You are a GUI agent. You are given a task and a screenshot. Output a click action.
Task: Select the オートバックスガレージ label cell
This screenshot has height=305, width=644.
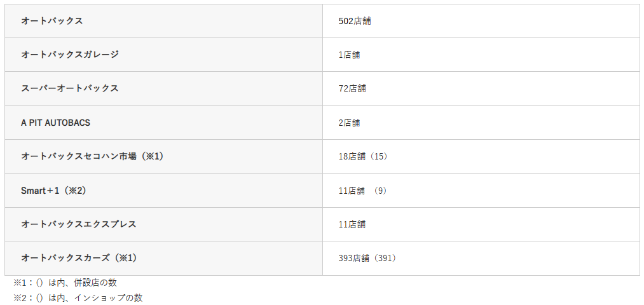click(x=70, y=55)
